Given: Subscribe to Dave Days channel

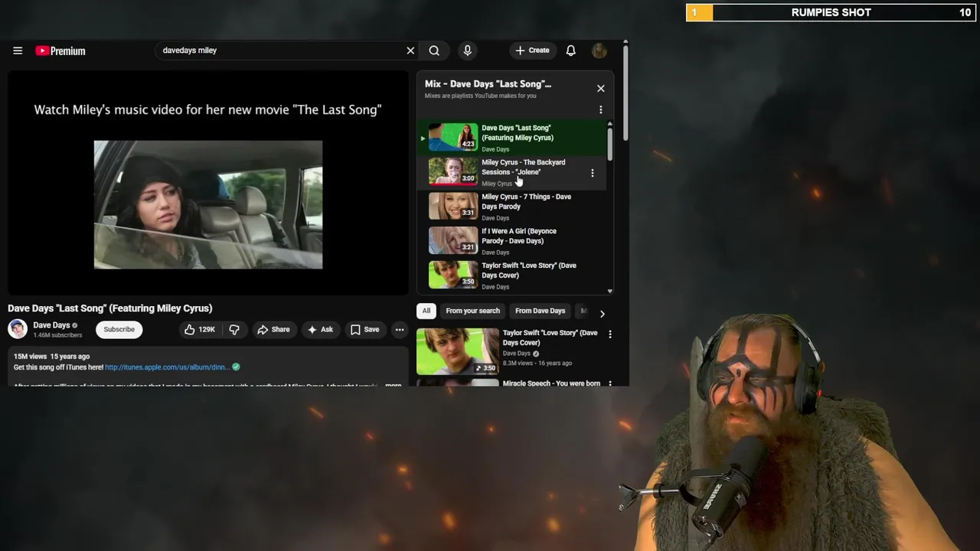Looking at the screenshot, I should pos(119,329).
